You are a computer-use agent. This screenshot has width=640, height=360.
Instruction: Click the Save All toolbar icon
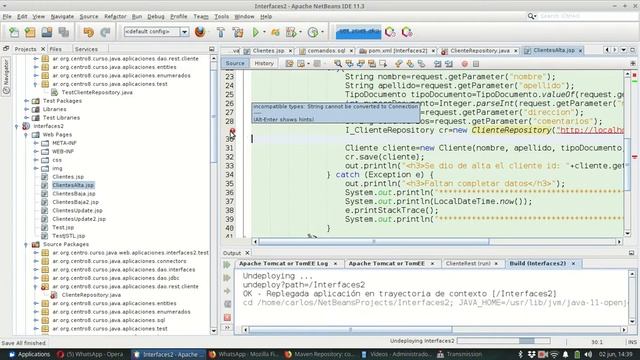click(x=64, y=32)
